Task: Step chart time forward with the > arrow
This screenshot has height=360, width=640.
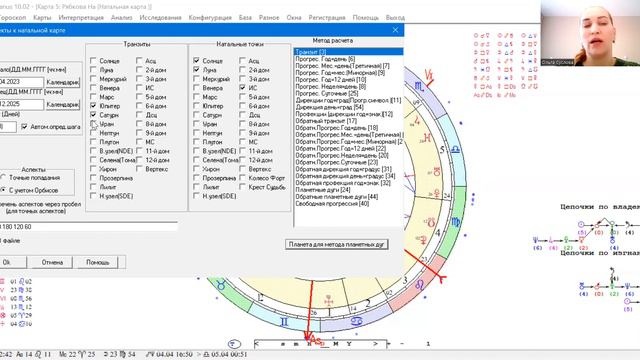Action: [375, 344]
